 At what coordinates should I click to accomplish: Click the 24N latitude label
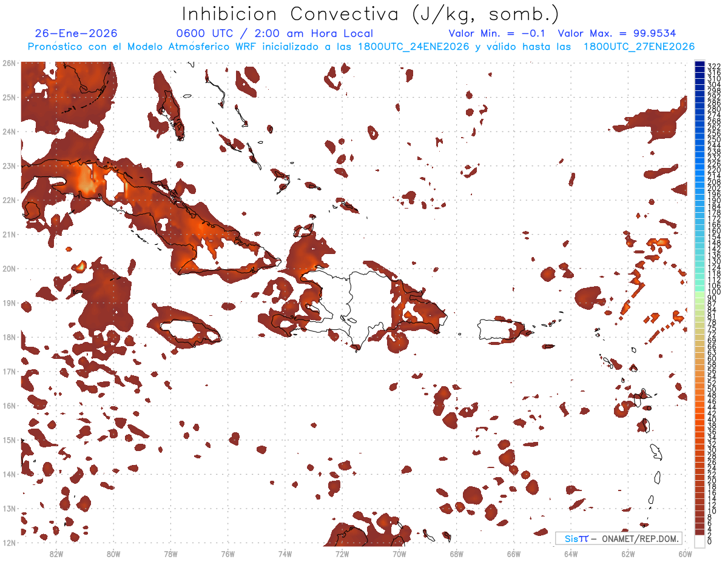coord(9,132)
